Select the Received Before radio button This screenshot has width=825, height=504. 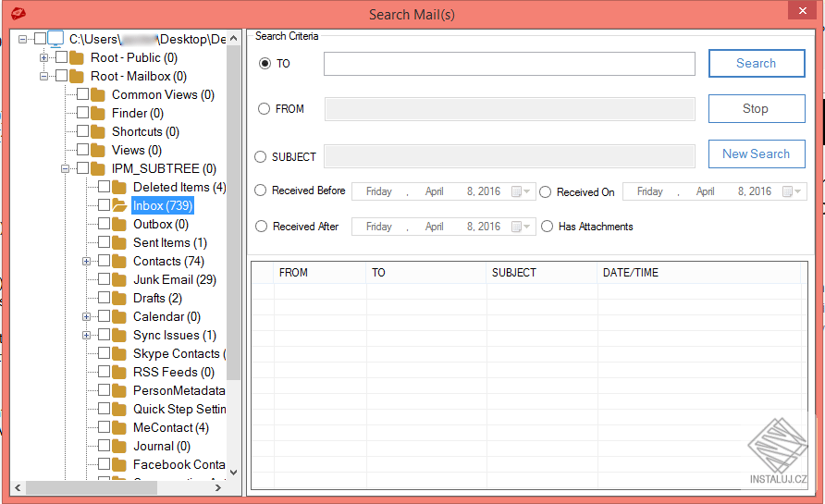(261, 191)
